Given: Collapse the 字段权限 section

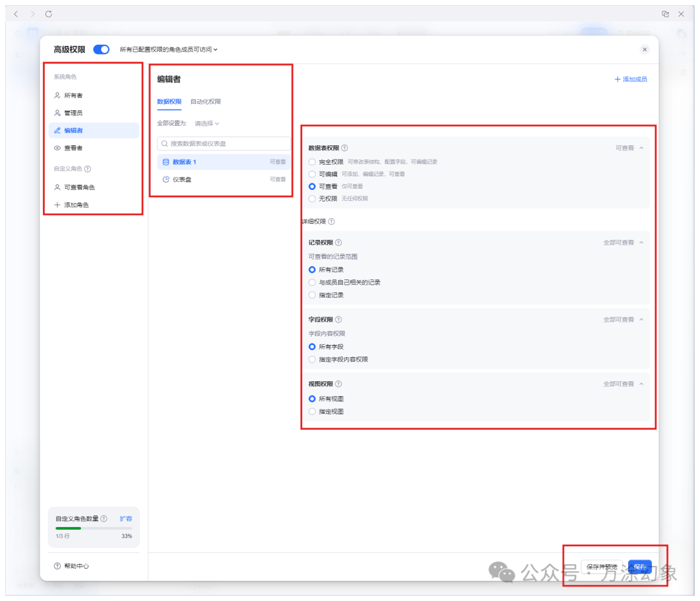Looking at the screenshot, I should click(642, 320).
